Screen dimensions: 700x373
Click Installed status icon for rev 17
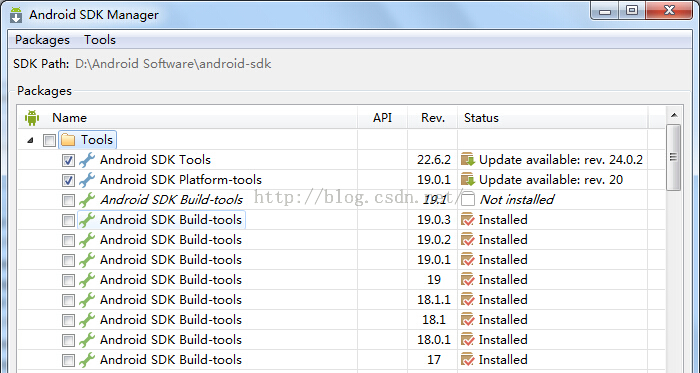pos(468,360)
